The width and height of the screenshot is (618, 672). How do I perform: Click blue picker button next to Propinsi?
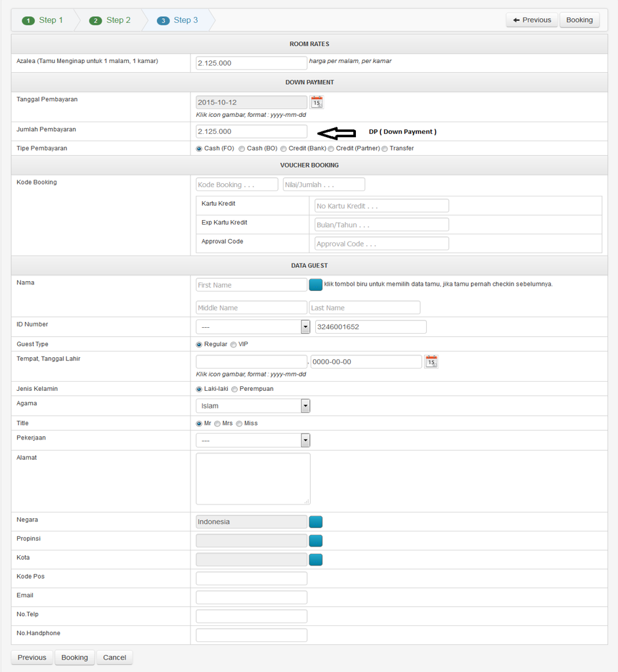click(316, 541)
